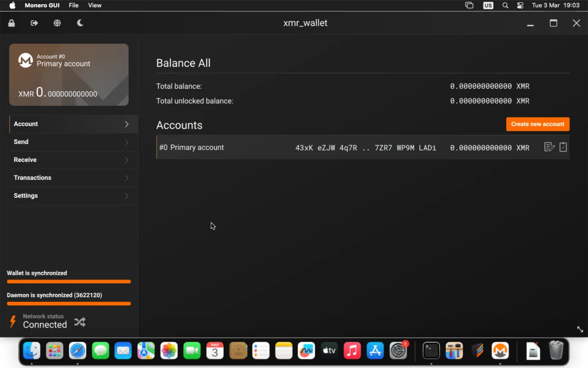Click the date and time in menu bar
The image size is (588, 368).
556,5
